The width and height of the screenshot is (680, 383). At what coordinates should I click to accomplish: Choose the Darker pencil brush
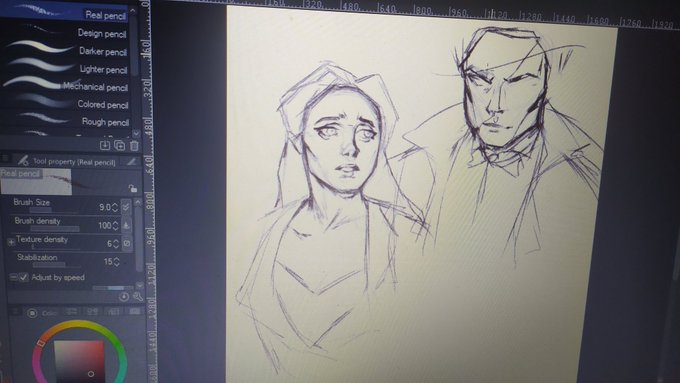tap(64, 49)
